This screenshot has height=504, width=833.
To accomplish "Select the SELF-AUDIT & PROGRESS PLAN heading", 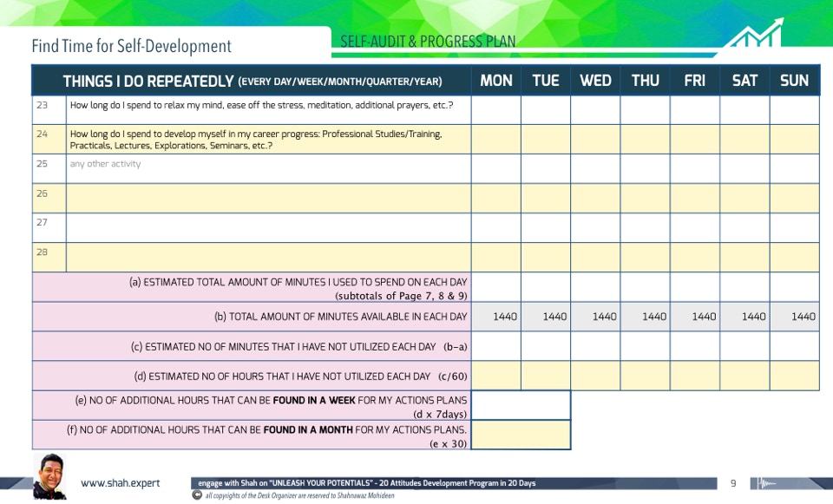I will click(x=428, y=42).
